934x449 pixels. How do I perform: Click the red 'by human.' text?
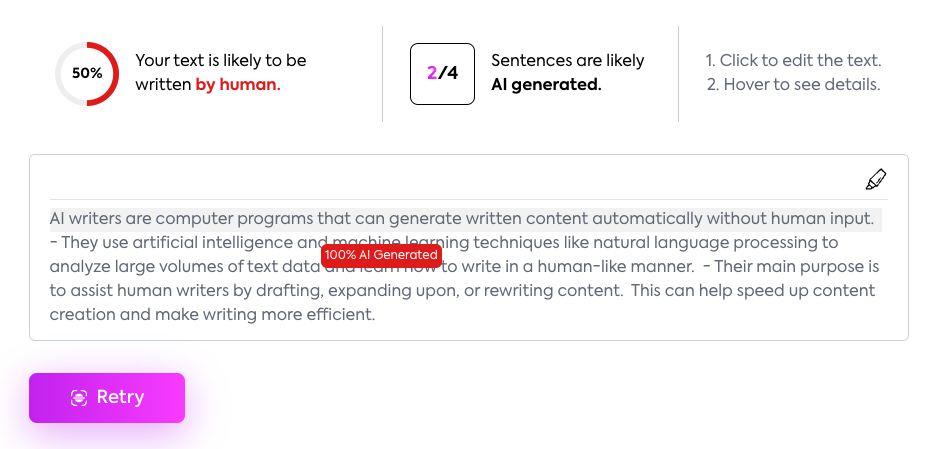[x=237, y=85]
